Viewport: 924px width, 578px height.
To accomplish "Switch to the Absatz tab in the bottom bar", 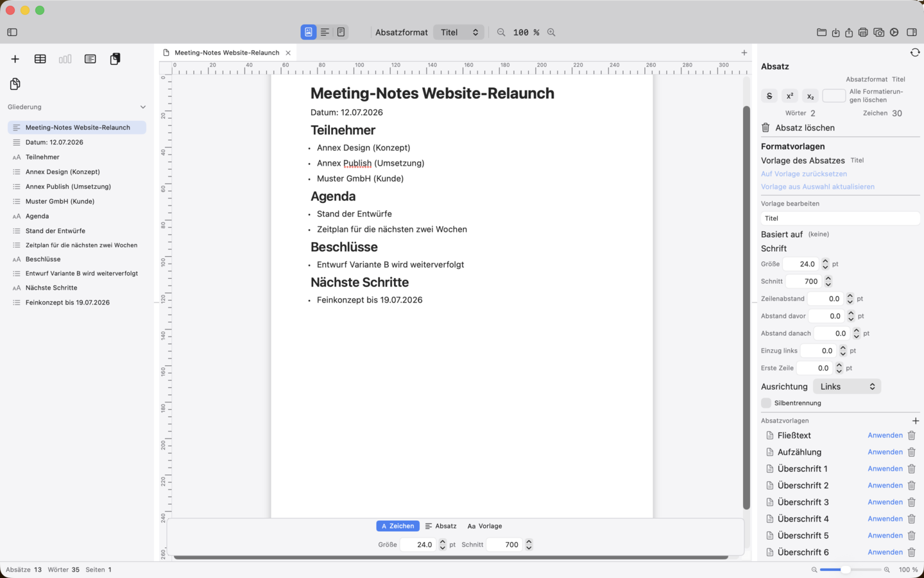I will pyautogui.click(x=441, y=526).
